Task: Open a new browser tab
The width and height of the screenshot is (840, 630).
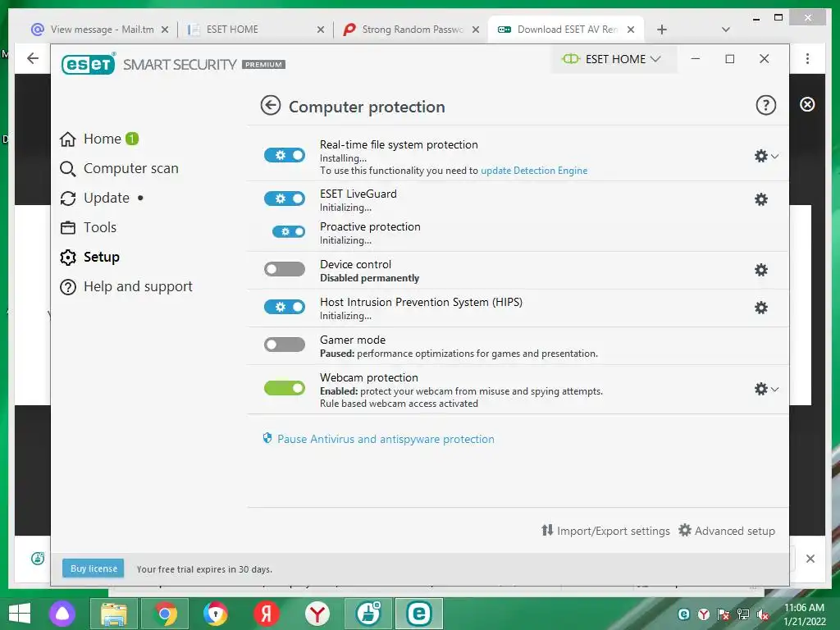Action: 662,30
